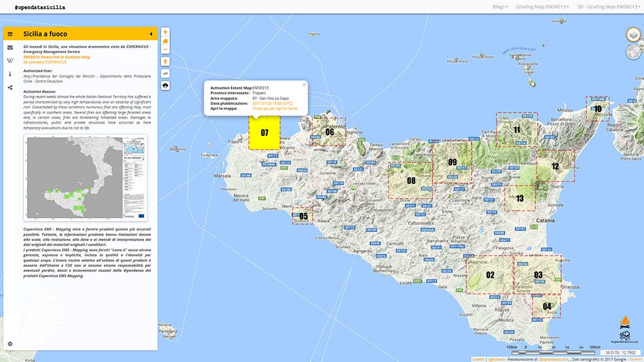Click the Sicilia a fuoco panel title
This screenshot has height=362, width=644.
pos(45,34)
